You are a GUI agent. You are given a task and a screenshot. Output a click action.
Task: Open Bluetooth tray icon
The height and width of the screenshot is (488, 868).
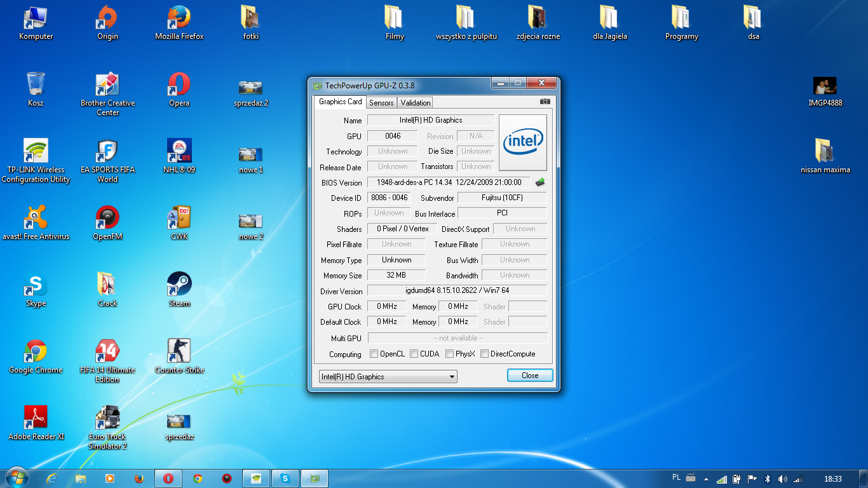click(x=768, y=479)
